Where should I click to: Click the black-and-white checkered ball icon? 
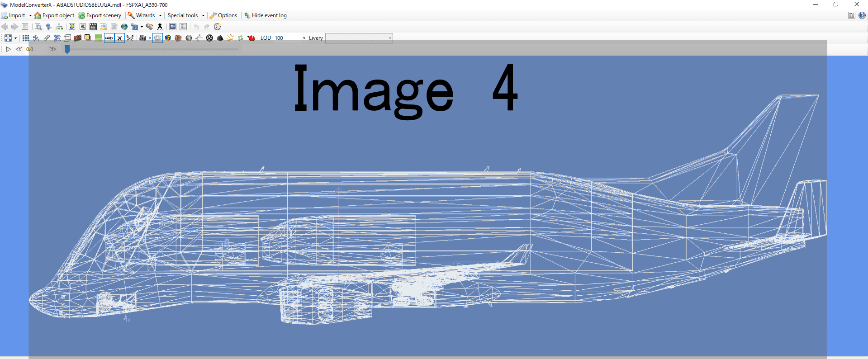(x=209, y=38)
